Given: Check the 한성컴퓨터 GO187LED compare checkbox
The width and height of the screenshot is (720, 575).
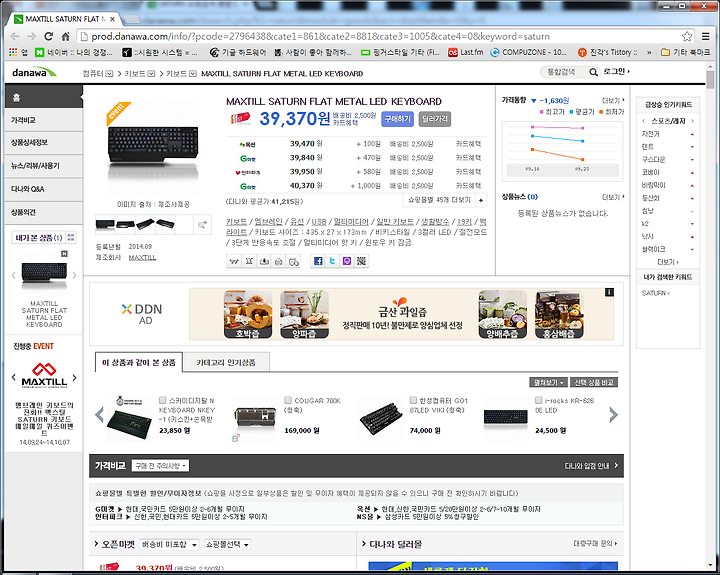Looking at the screenshot, I should click(x=413, y=400).
